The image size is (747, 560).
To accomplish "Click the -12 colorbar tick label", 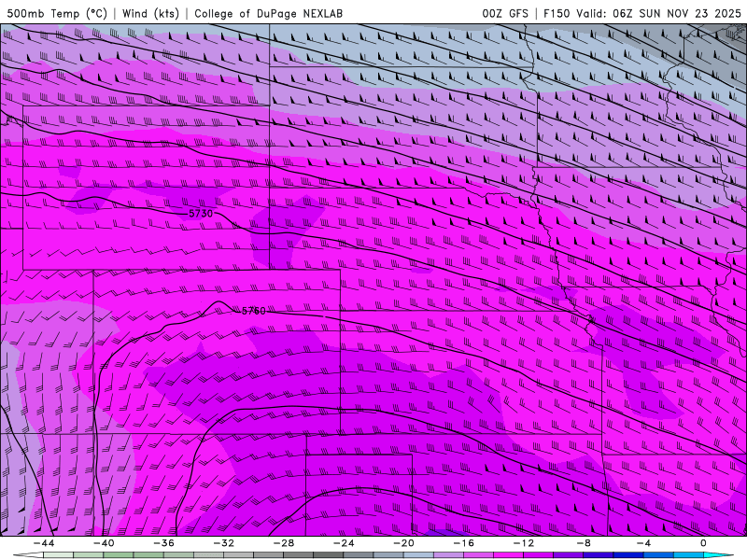I will (524, 543).
